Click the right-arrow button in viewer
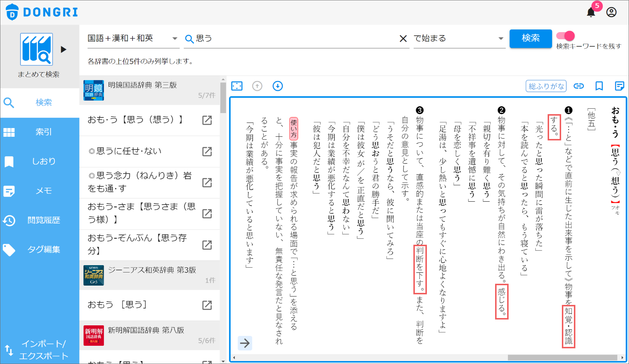The image size is (629, 364). 245,343
